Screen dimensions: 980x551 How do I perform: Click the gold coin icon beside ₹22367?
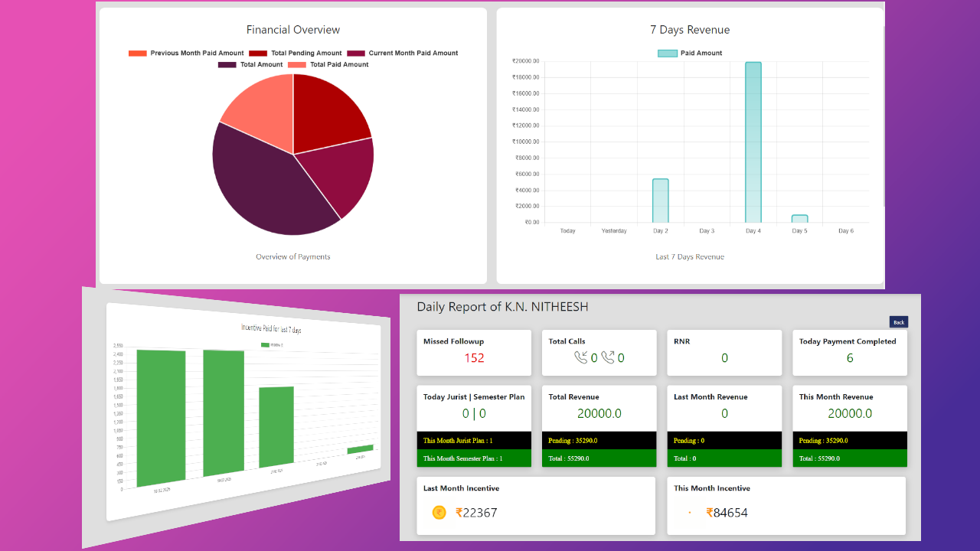[x=439, y=513]
